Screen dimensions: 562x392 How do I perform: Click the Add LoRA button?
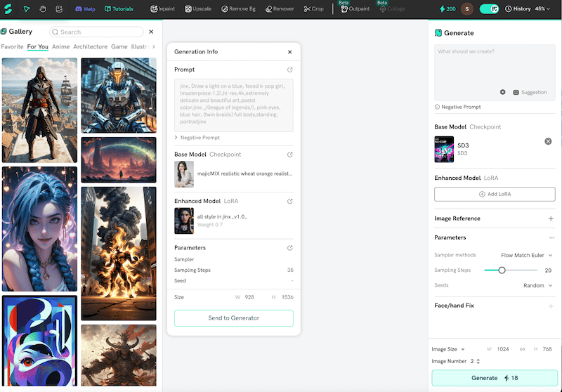pos(495,194)
